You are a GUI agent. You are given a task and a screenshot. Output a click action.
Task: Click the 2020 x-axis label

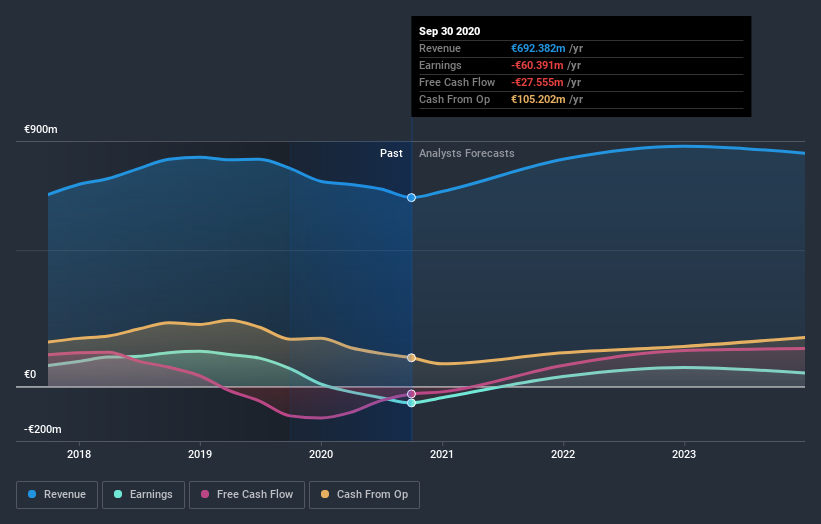321,454
